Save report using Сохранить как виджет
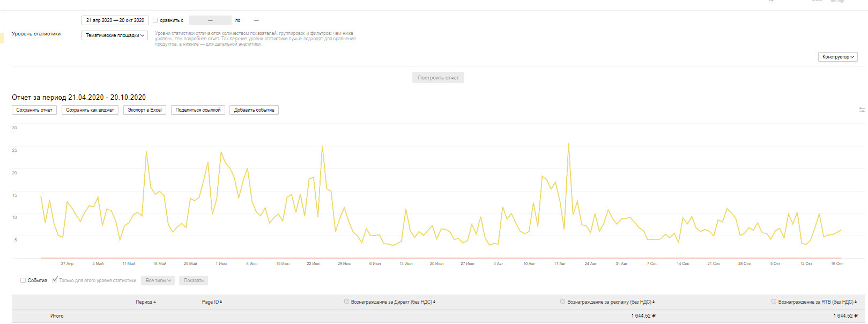 [x=90, y=110]
